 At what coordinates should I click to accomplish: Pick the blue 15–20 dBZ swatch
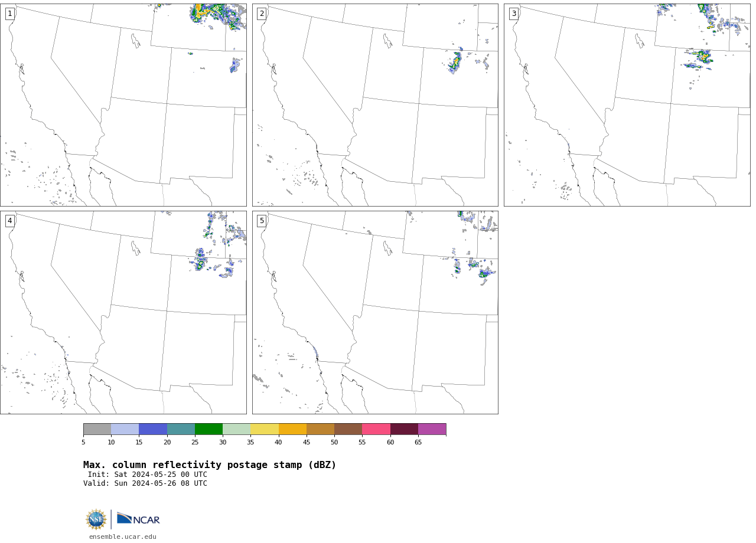point(153,429)
